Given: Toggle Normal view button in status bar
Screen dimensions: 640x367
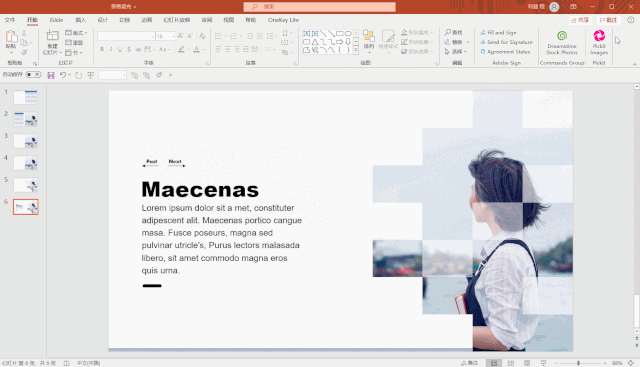Looking at the screenshot, I should tap(494, 363).
